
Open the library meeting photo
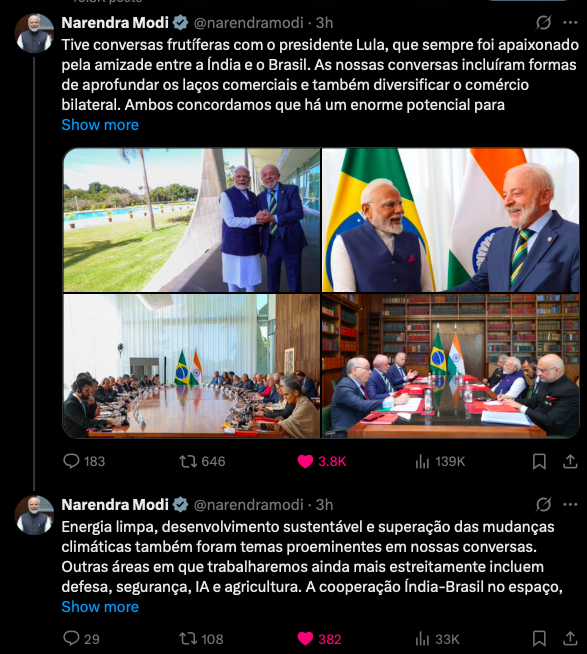[451, 366]
